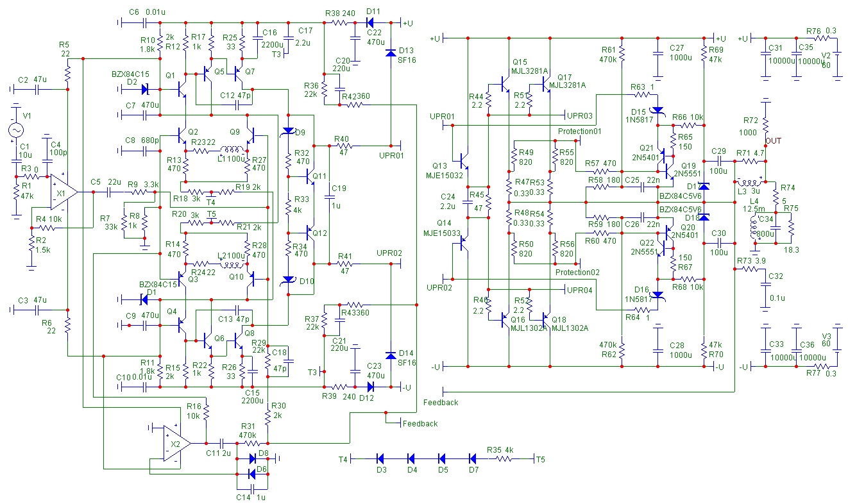Click the Q15 output transistor symbol

(x=503, y=84)
